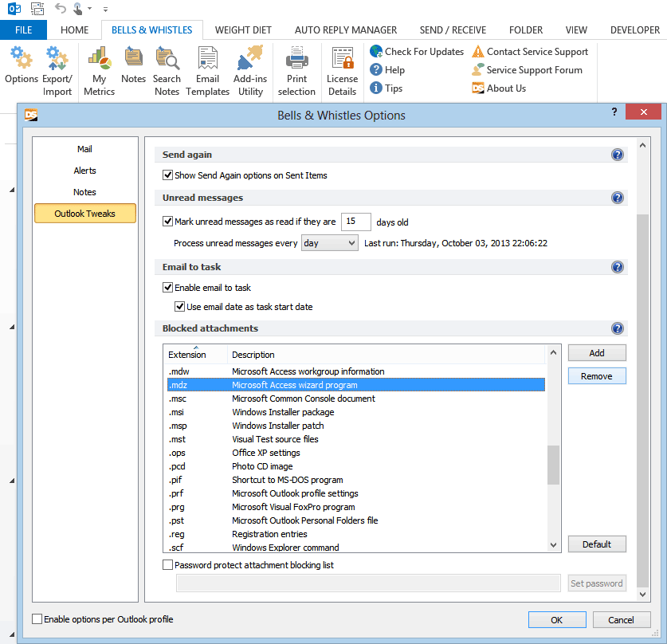Viewport: 667px width, 644px height.
Task: Click the days old number field
Action: coord(355,222)
